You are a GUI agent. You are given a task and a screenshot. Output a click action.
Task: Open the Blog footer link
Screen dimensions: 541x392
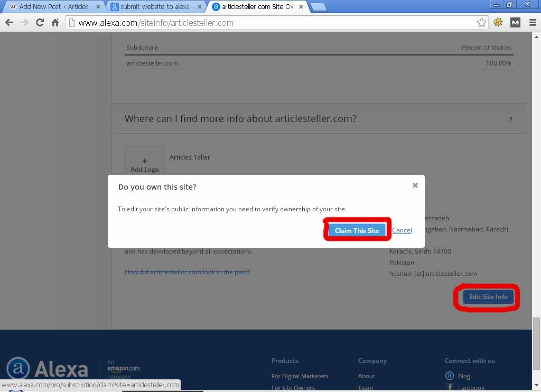pyautogui.click(x=464, y=376)
